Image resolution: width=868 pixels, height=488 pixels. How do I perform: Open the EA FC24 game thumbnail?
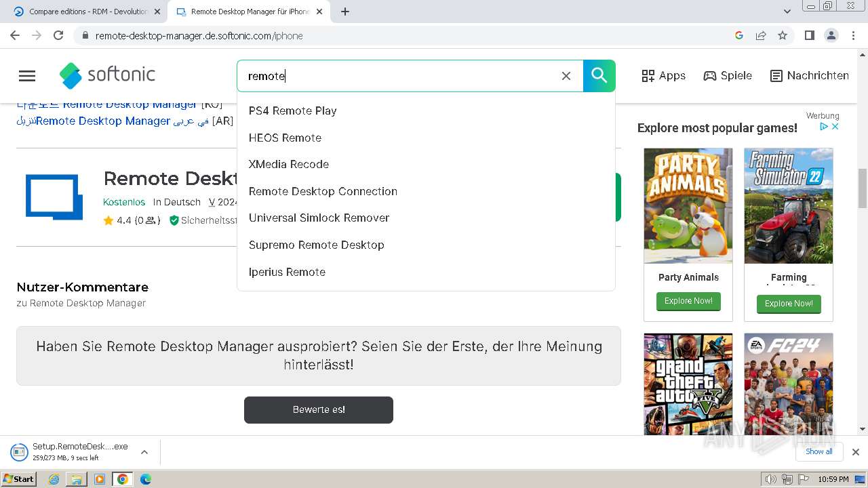click(x=789, y=384)
